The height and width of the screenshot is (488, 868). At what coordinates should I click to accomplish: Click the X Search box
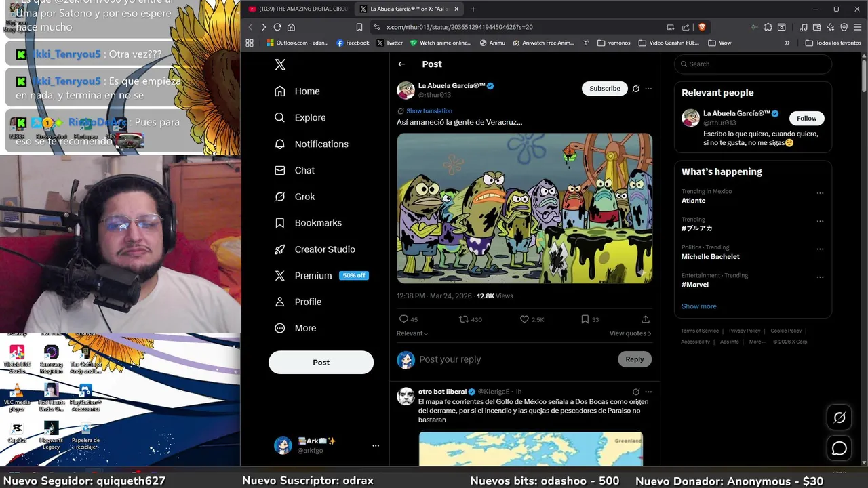(753, 64)
